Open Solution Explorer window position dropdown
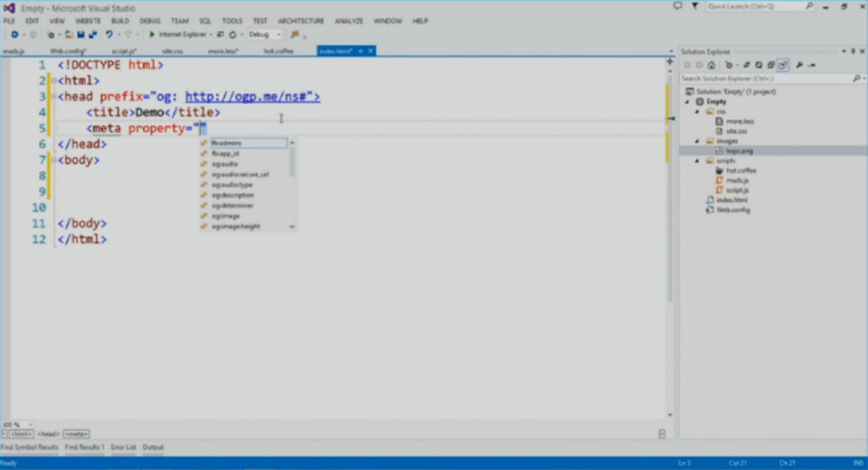Viewport: 868px width, 470px height. coord(843,52)
